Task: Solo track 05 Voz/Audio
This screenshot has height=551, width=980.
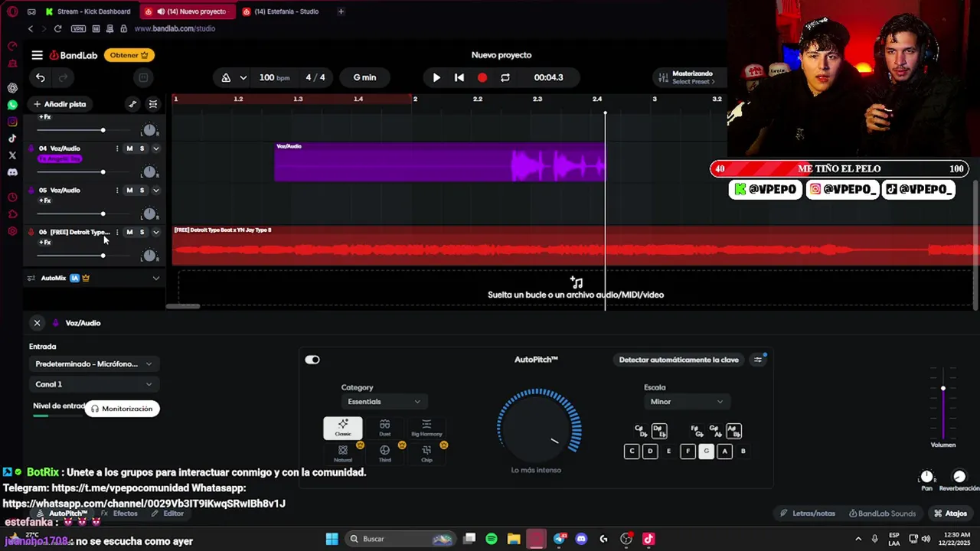Action: pyautogui.click(x=142, y=191)
